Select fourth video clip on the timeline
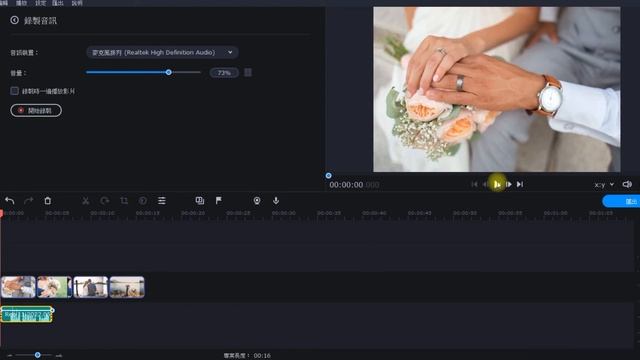The height and width of the screenshot is (360, 640). (127, 287)
